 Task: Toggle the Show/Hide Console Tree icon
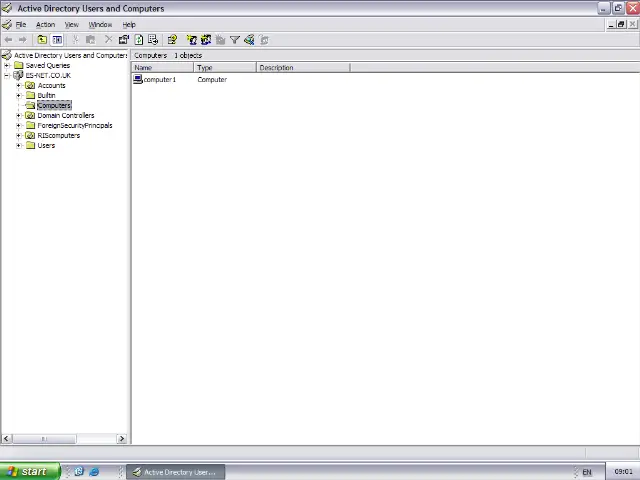[x=57, y=40]
